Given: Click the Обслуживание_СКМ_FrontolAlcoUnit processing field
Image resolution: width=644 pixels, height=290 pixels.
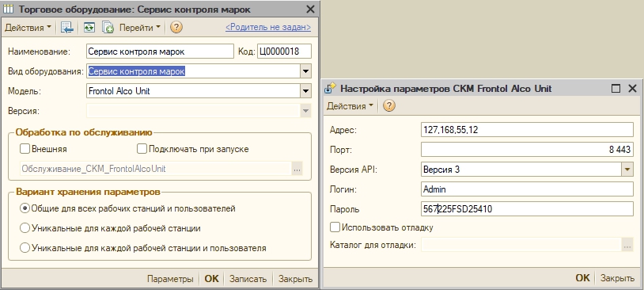Looking at the screenshot, I should [156, 169].
